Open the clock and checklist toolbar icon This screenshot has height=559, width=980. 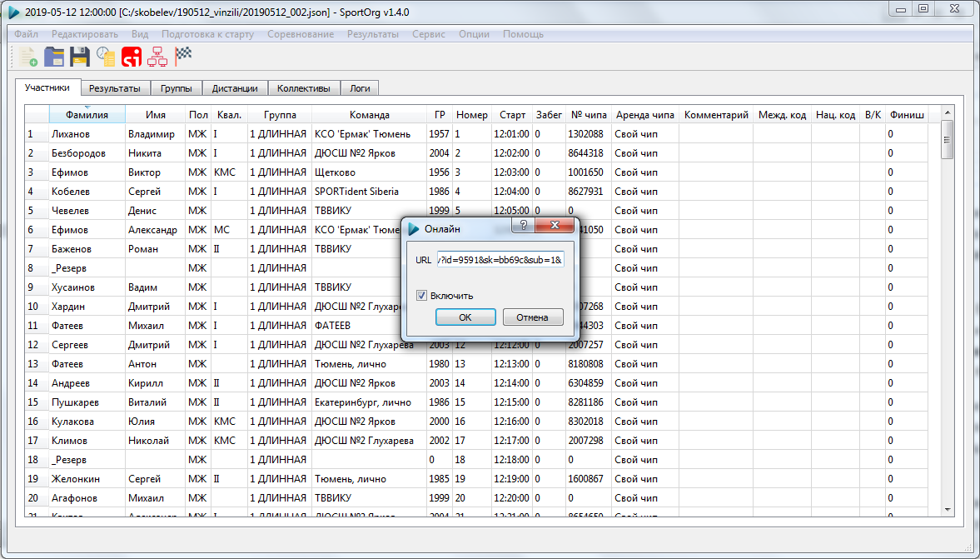106,57
